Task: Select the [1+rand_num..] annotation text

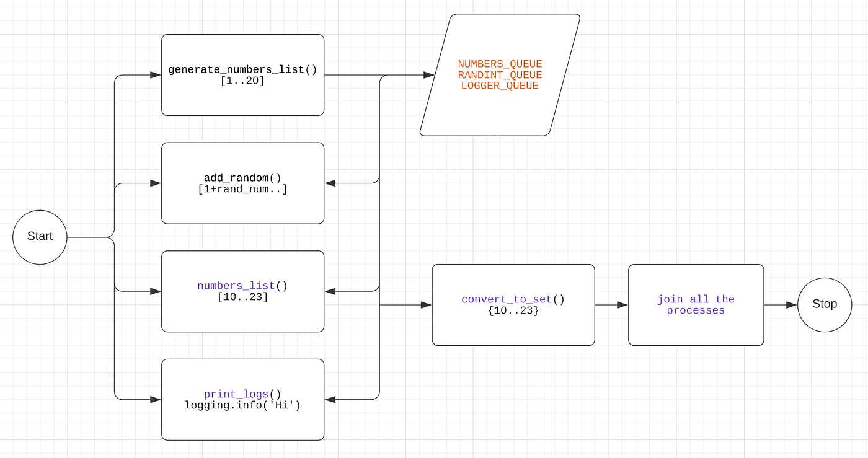Action: coord(242,188)
